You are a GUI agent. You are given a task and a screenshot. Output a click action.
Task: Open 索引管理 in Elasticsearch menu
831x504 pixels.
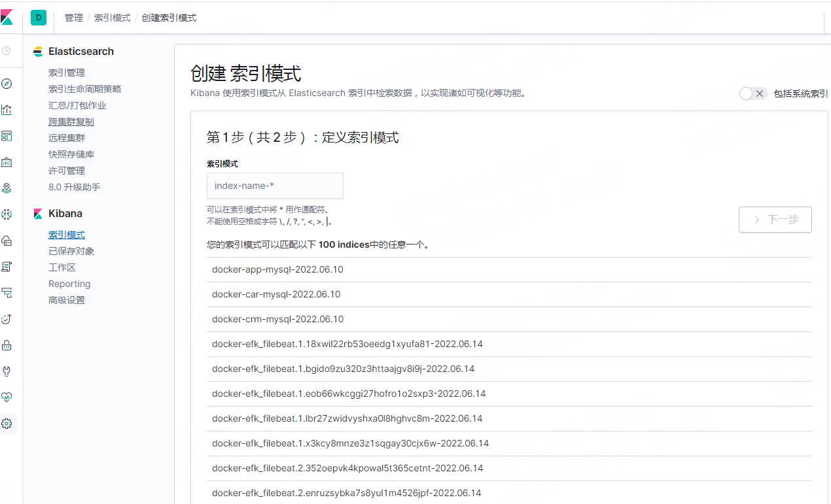67,73
